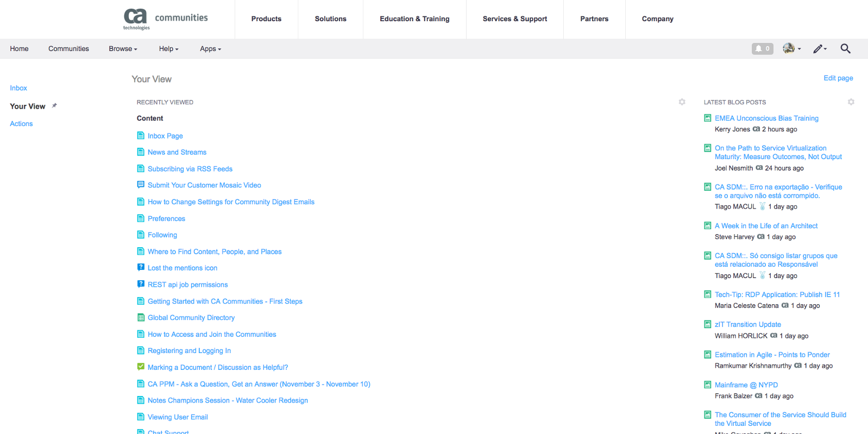The height and width of the screenshot is (434, 868).
Task: Open Where to Find Content, People, and Places
Action: (215, 251)
